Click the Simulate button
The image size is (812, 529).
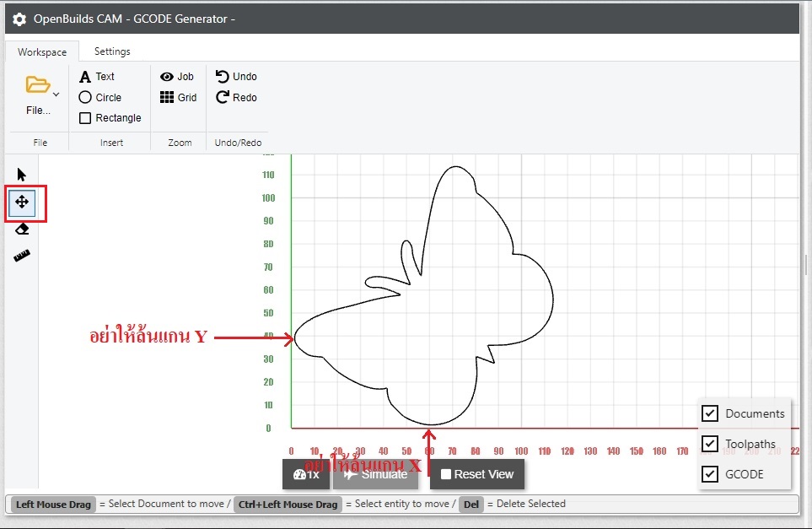376,474
